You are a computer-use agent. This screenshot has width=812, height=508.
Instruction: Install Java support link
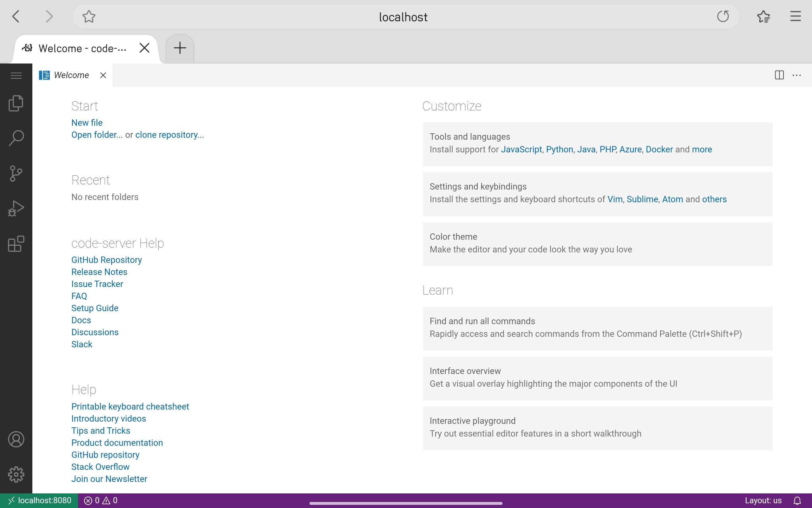click(x=586, y=150)
